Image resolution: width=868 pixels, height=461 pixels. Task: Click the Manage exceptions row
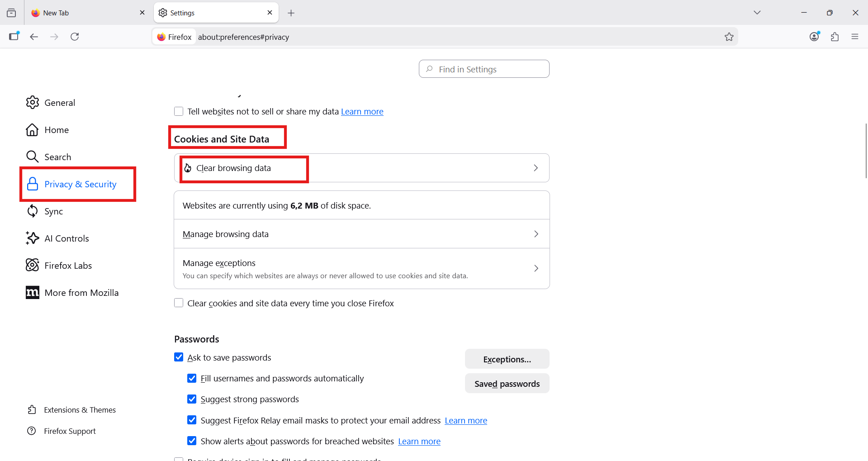[361, 268]
